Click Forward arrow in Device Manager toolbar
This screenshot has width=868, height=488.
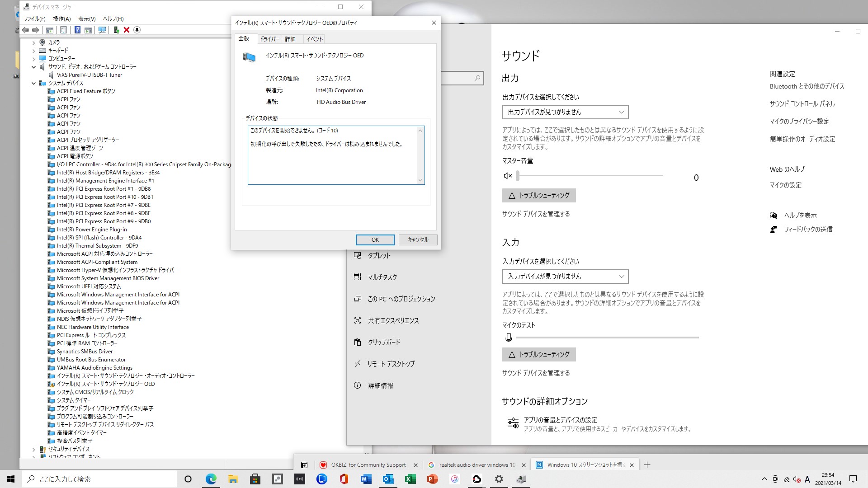(x=36, y=30)
